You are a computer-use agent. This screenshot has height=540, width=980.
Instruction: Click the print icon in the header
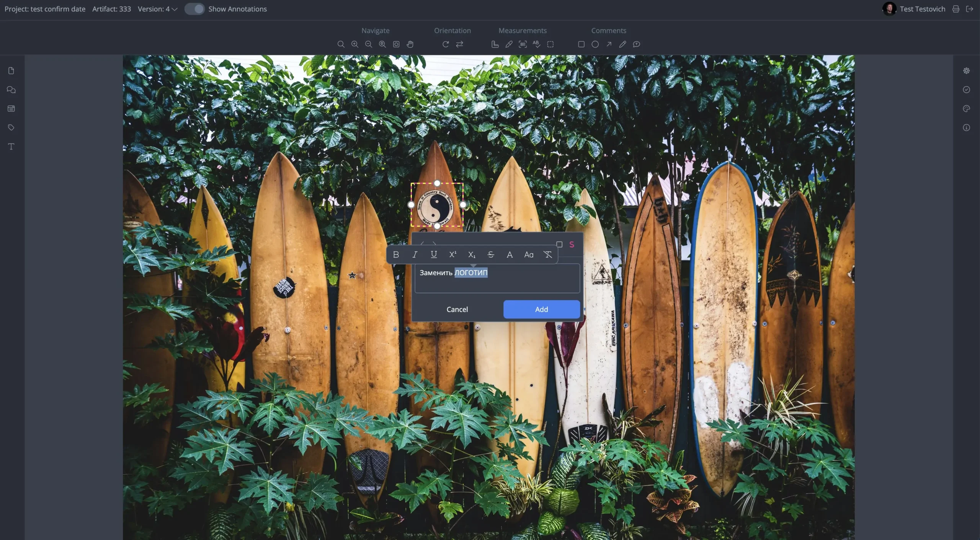click(955, 9)
